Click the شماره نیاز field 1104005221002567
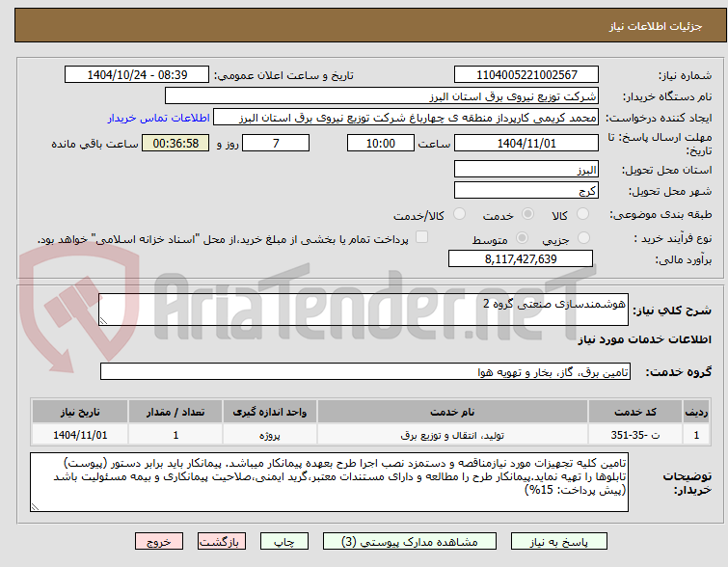 click(526, 75)
